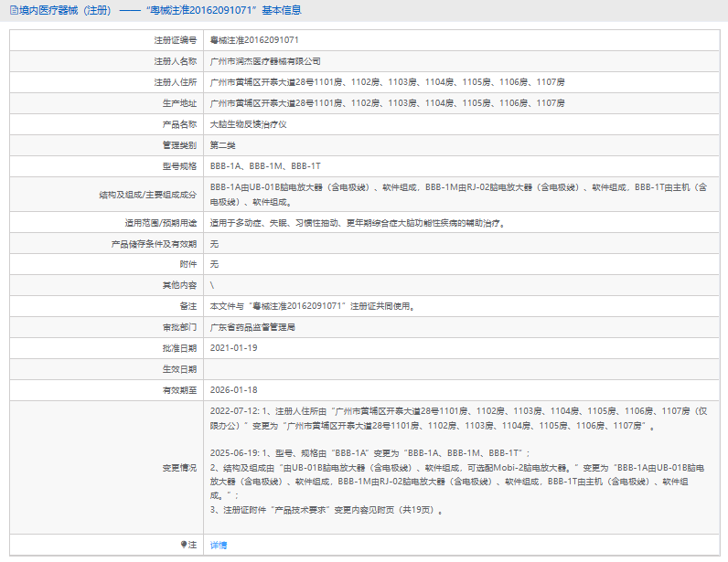Click the 变更情况 label
728x562 pixels.
(179, 468)
